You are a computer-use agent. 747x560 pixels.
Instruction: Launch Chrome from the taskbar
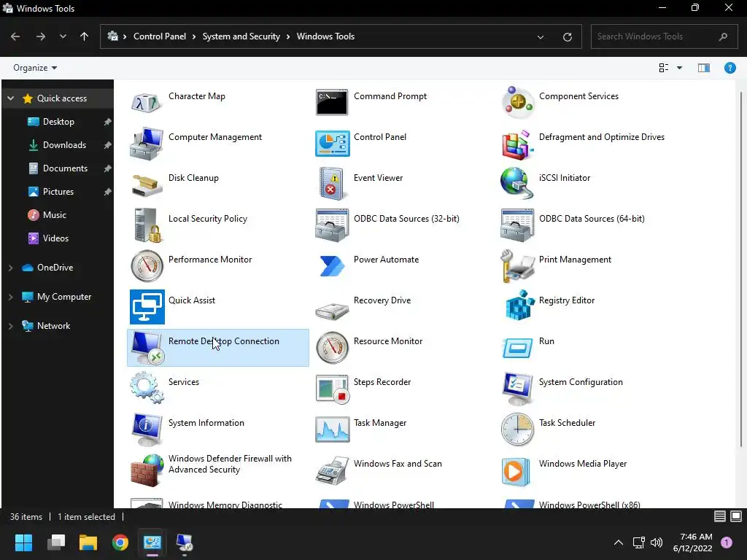120,542
